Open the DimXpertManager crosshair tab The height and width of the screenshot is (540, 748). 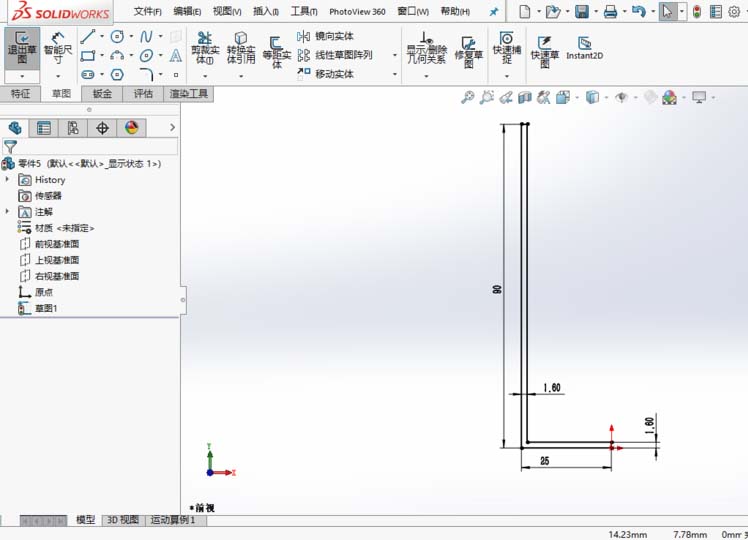point(102,128)
